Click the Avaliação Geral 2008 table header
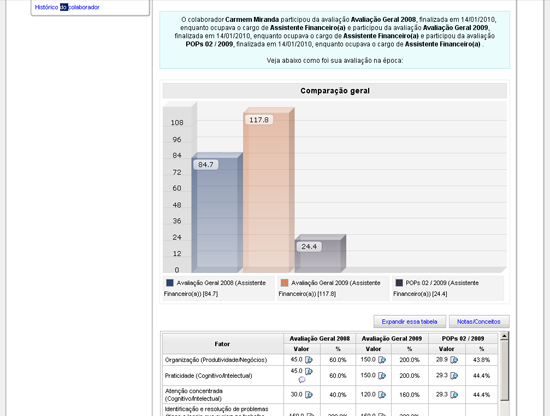550x416 pixels. coord(320,338)
